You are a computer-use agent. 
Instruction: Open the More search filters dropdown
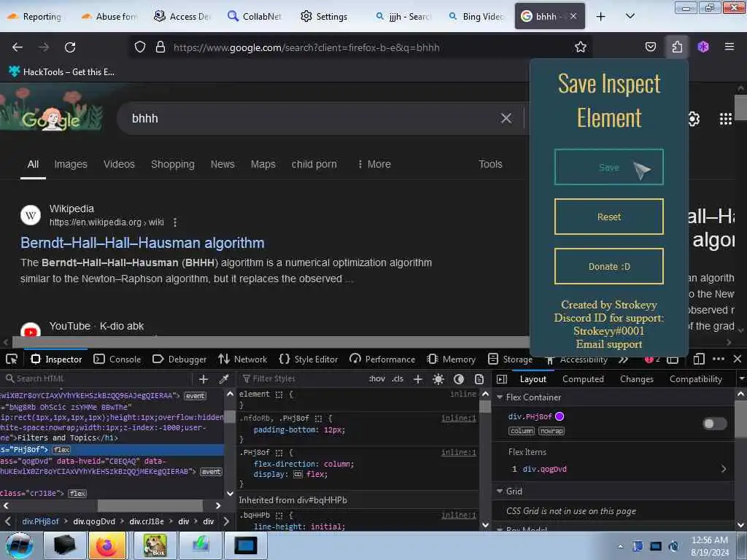374,164
